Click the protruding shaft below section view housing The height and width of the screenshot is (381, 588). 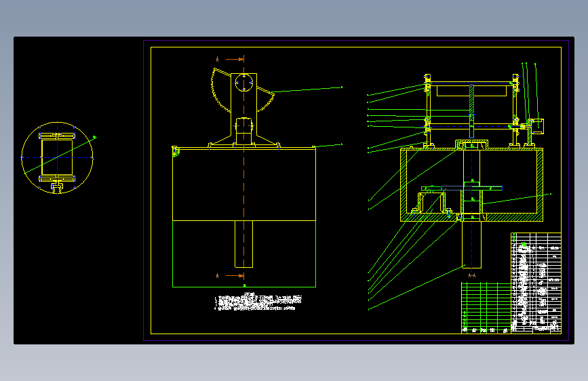pos(471,245)
